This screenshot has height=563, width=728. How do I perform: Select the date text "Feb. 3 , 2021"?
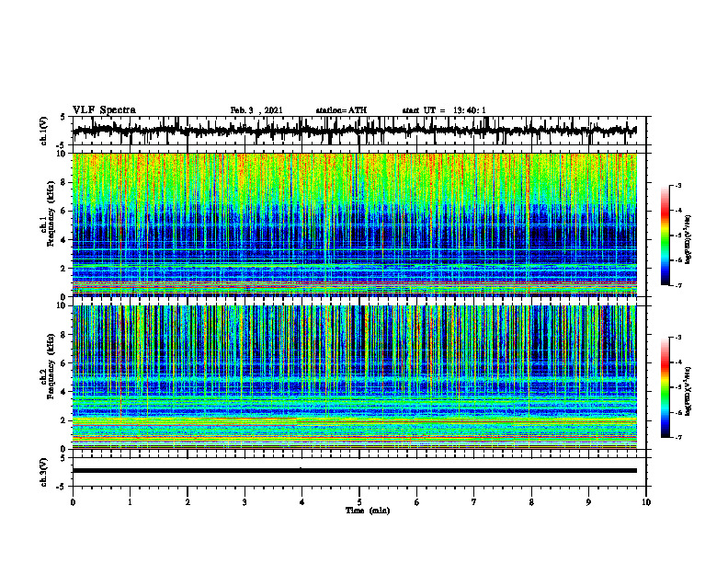tap(256, 110)
